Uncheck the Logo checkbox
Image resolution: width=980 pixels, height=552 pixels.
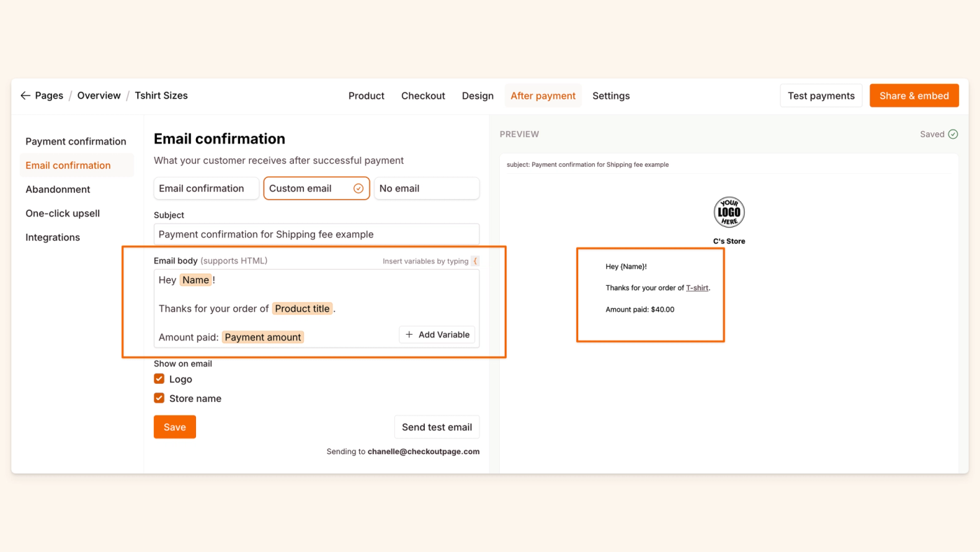click(x=159, y=379)
